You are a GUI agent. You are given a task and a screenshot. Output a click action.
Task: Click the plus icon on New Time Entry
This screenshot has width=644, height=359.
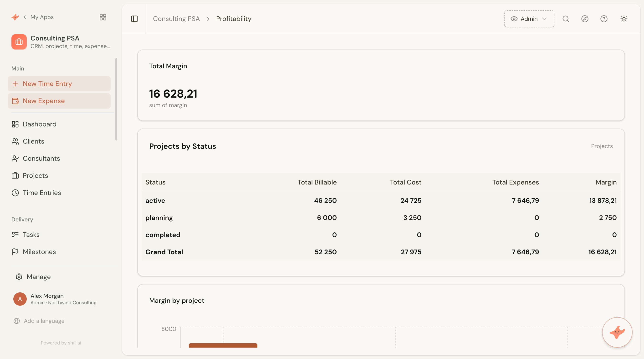15,84
